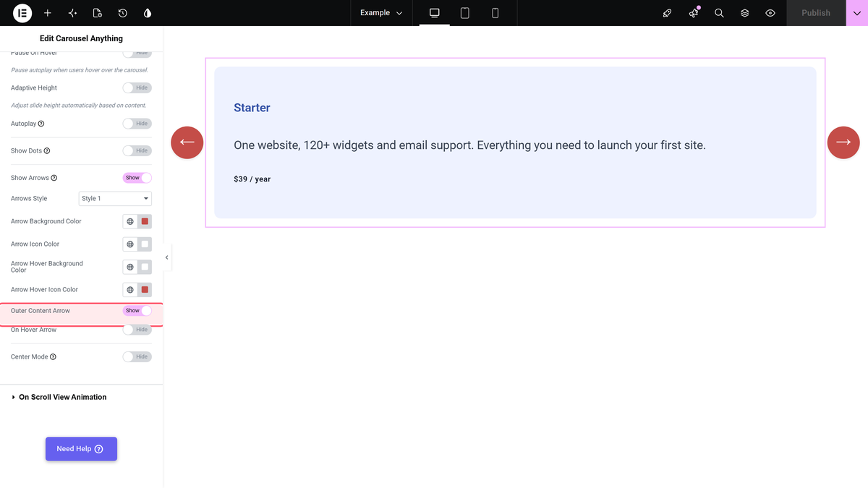The image size is (868, 488).
Task: Open the Publish options arrow
Action: click(x=857, y=13)
